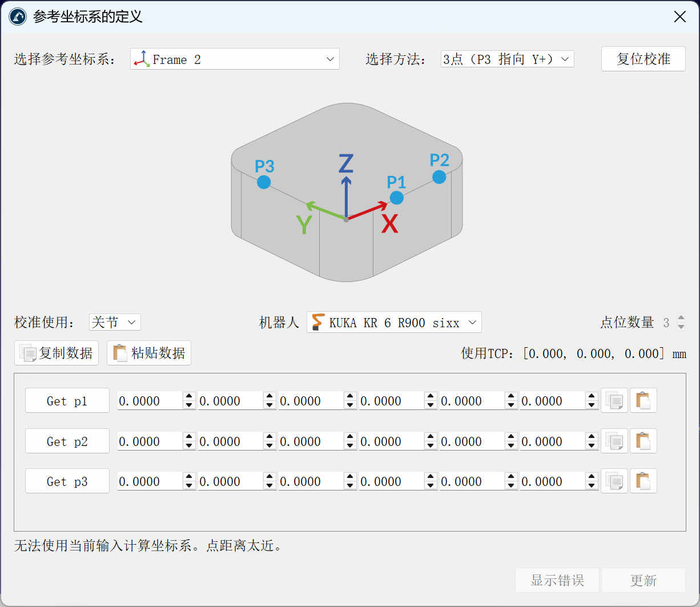The height and width of the screenshot is (607, 700).
Task: Click the third value field in p3 row
Action: pyautogui.click(x=310, y=481)
